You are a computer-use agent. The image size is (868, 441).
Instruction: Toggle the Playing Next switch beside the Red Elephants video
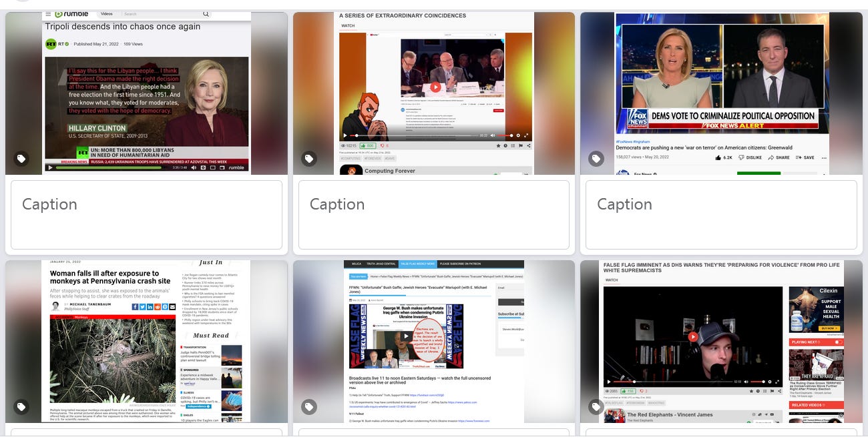coord(839,342)
